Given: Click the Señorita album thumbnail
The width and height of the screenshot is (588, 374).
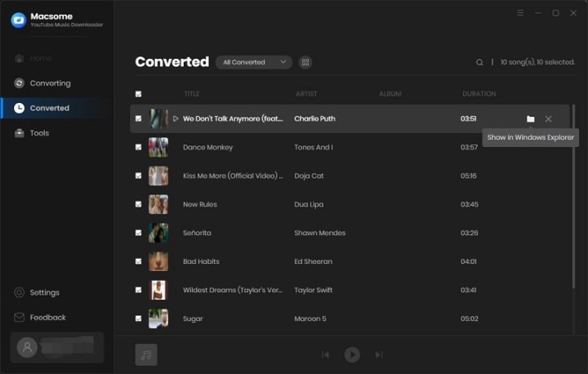Looking at the screenshot, I should [158, 233].
